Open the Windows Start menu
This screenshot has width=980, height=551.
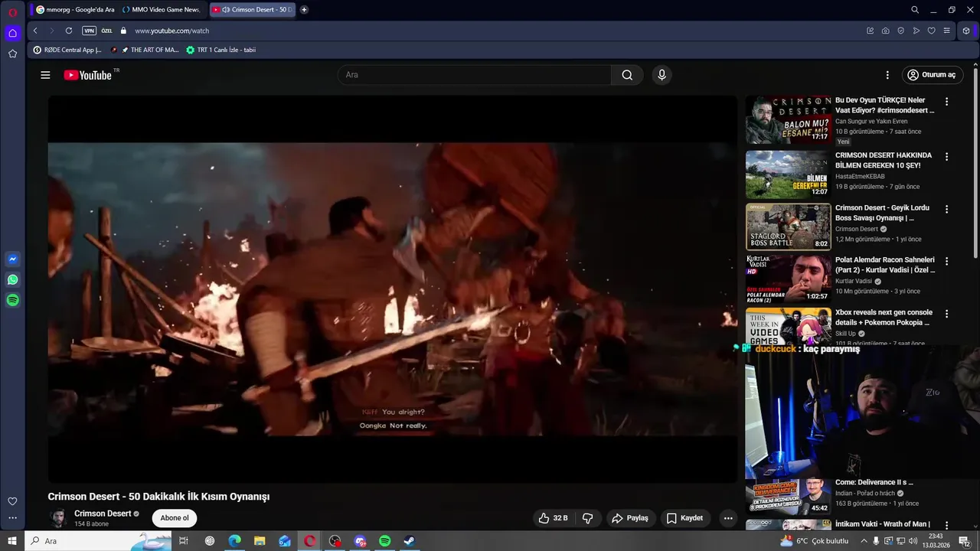click(x=12, y=541)
